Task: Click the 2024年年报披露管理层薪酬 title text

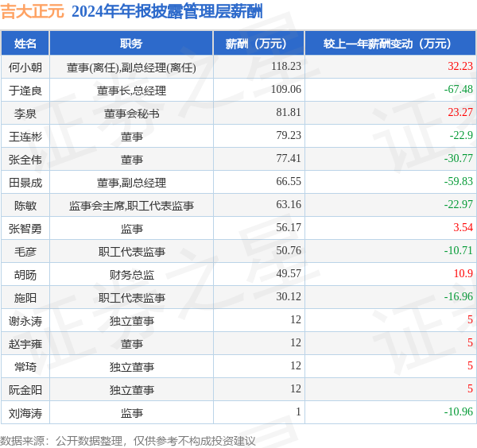Action: [167, 12]
